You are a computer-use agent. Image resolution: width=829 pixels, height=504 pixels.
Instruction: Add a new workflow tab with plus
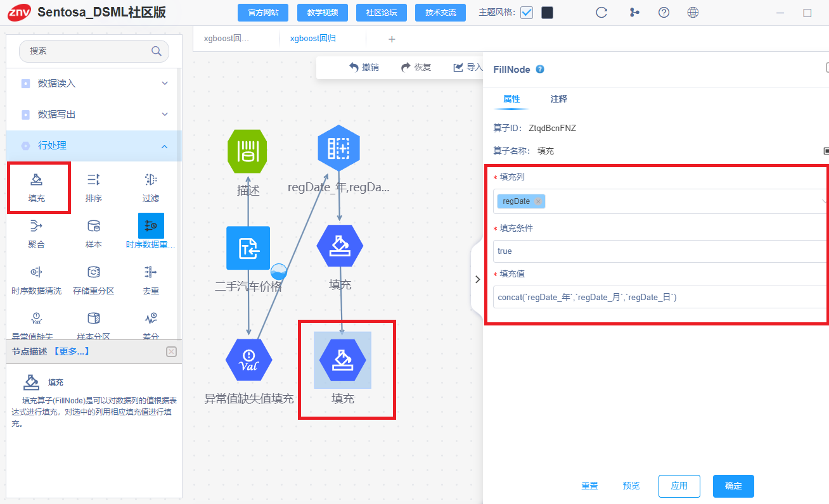392,39
